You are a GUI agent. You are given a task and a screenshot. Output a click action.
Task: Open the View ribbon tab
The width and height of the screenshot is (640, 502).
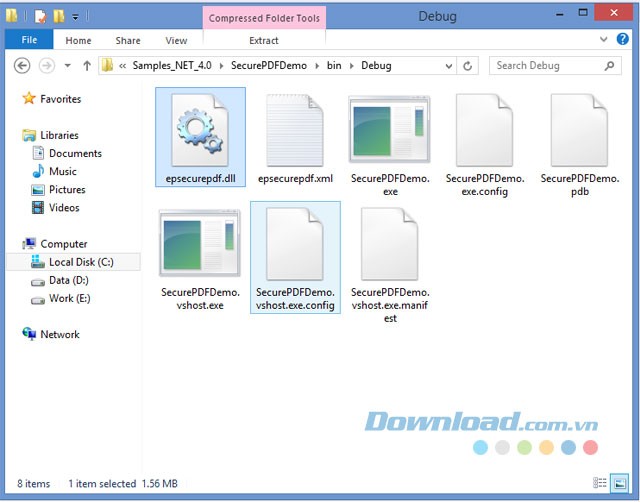point(176,40)
